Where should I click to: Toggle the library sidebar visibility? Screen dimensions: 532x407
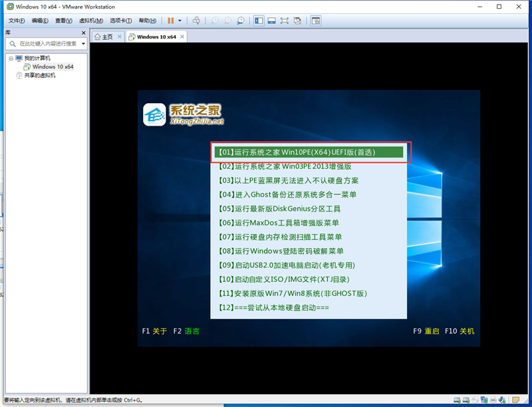point(259,21)
